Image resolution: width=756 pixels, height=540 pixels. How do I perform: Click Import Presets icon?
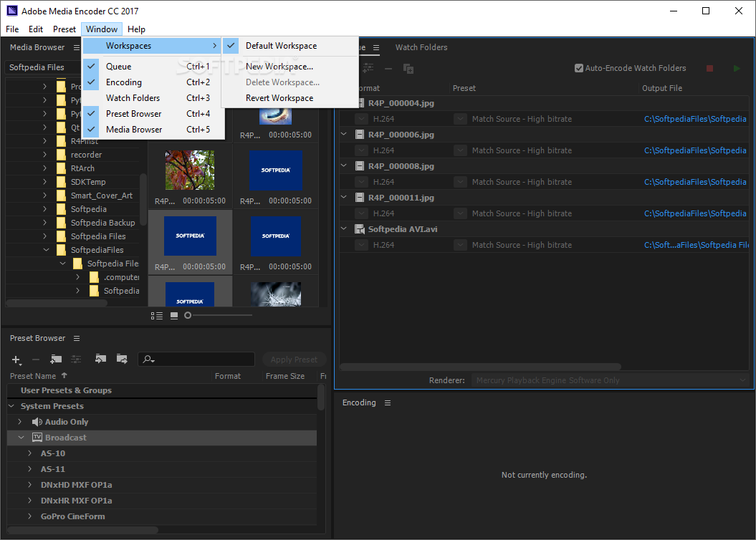click(x=100, y=358)
